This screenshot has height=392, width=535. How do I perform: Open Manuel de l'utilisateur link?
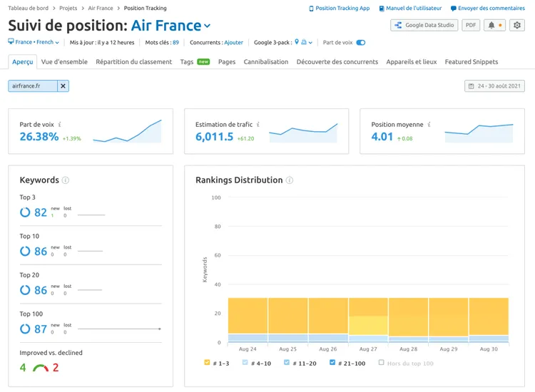pos(414,8)
